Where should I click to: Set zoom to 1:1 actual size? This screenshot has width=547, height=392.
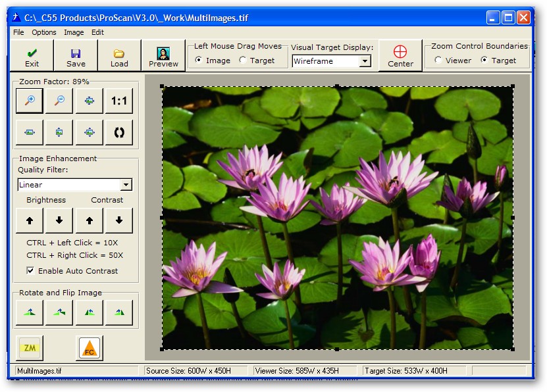(119, 101)
